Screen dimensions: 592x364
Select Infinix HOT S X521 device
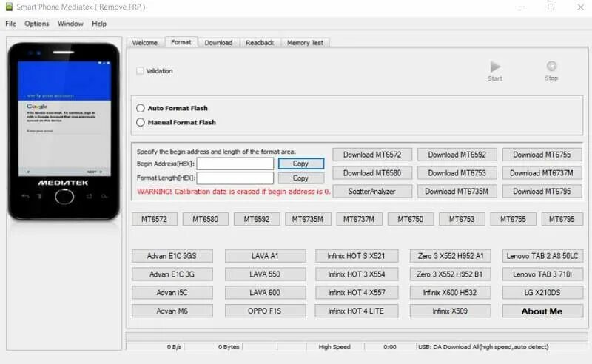(357, 256)
